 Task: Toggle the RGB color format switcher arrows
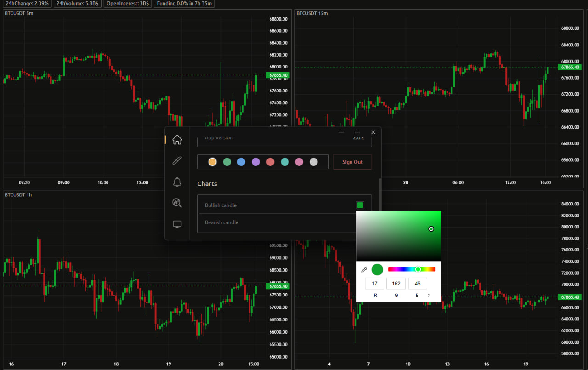(x=429, y=295)
